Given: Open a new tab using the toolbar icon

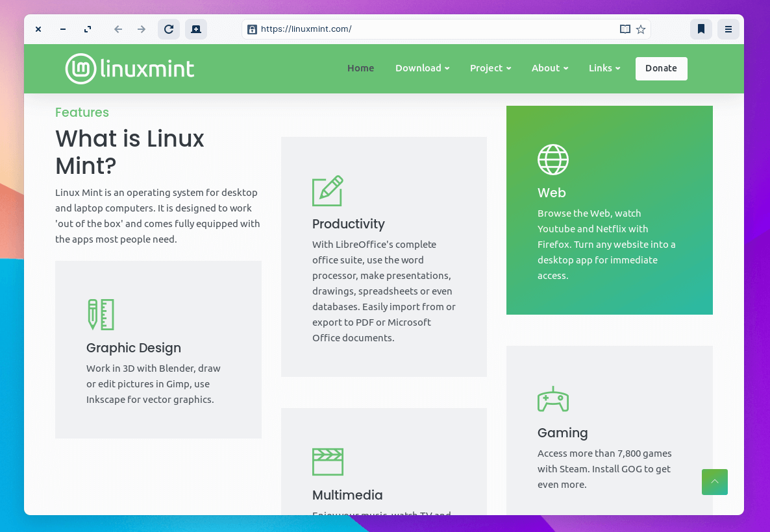Looking at the screenshot, I should (196, 29).
